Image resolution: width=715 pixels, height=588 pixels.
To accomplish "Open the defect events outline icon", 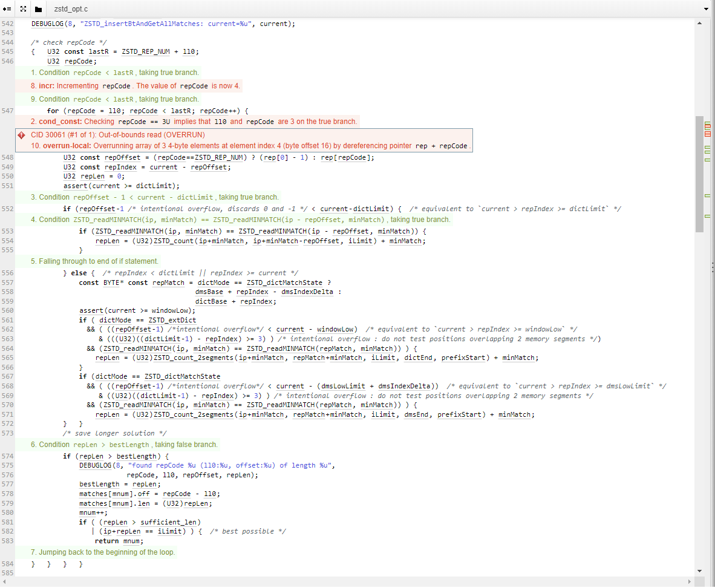I will [7, 9].
